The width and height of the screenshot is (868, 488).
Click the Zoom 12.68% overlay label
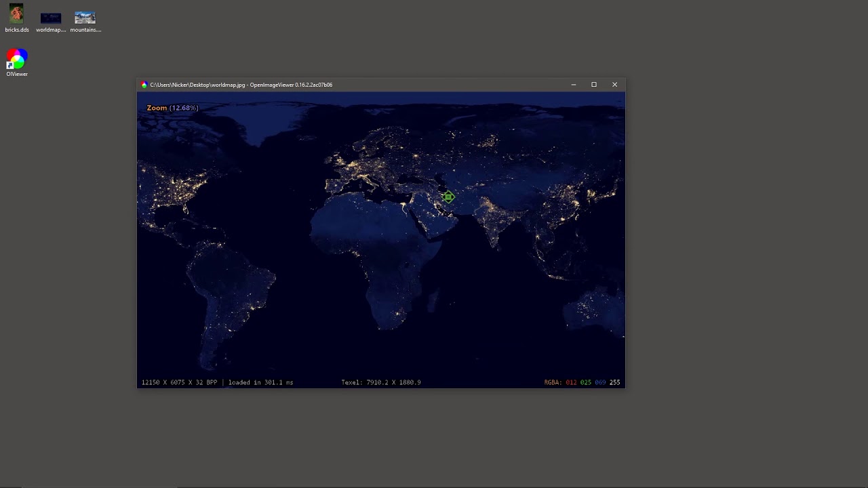coord(172,108)
